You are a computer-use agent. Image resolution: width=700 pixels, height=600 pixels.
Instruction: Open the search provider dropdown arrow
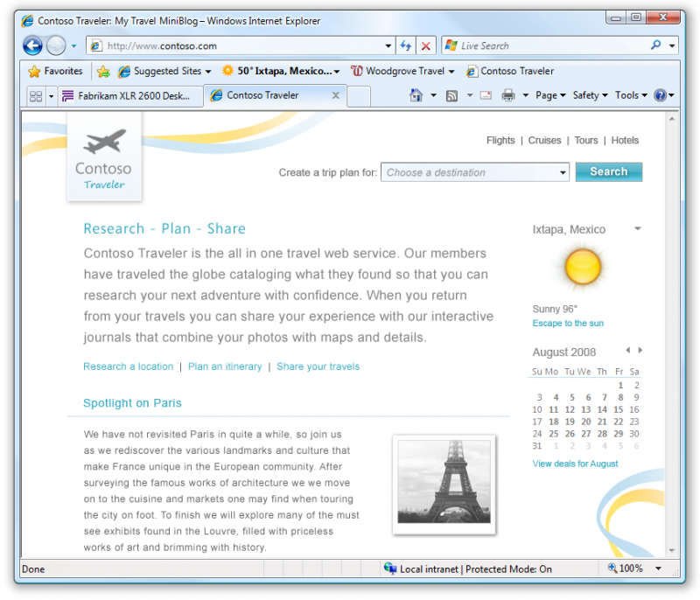[672, 46]
